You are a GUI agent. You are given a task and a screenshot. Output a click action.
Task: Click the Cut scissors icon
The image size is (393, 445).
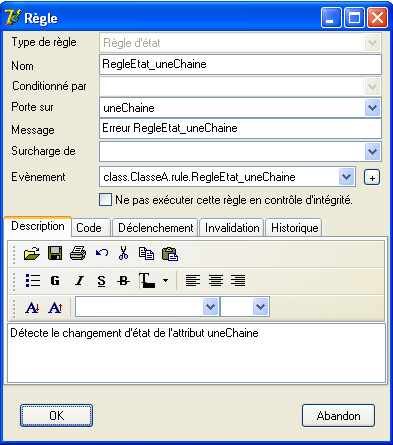pyautogui.click(x=123, y=253)
